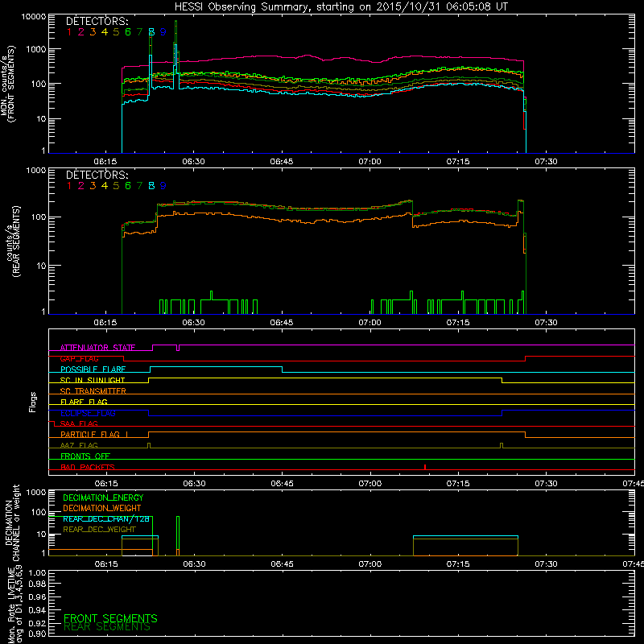Click '06:15' time tick under Flags panel

pyautogui.click(x=106, y=484)
